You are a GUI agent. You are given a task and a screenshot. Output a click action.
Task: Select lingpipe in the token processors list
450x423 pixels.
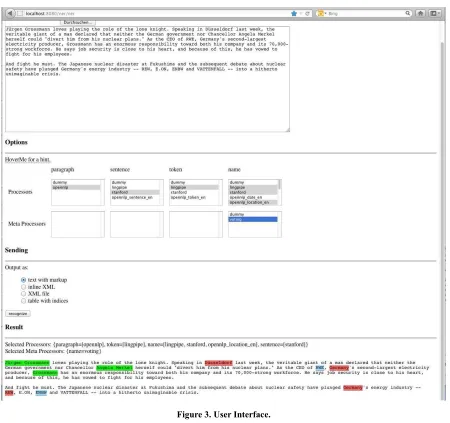[x=194, y=187]
